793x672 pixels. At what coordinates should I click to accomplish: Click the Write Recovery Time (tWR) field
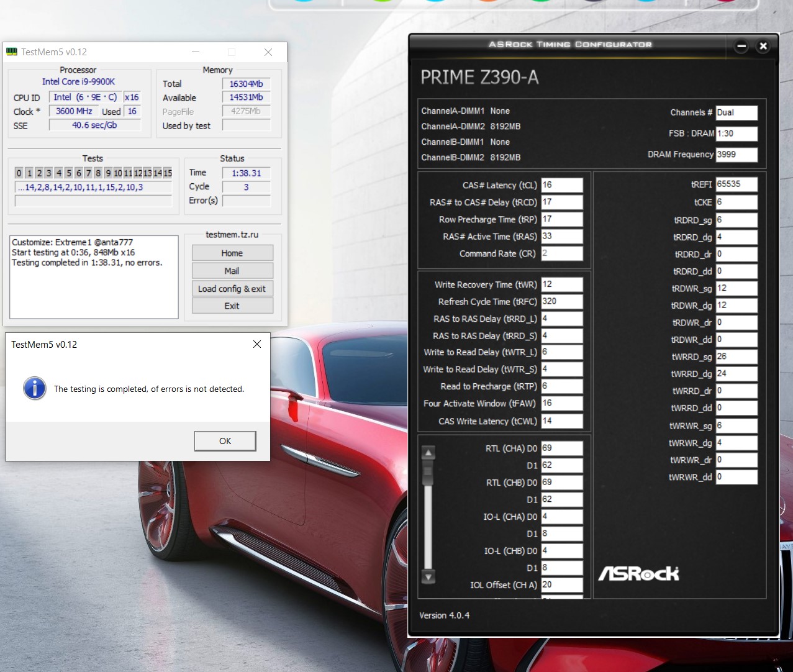(x=562, y=284)
